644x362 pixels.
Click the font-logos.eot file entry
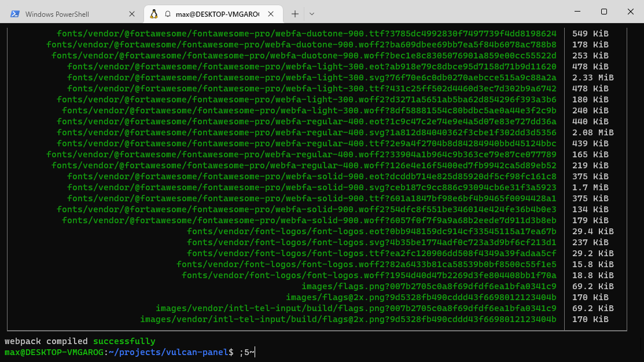(371, 231)
